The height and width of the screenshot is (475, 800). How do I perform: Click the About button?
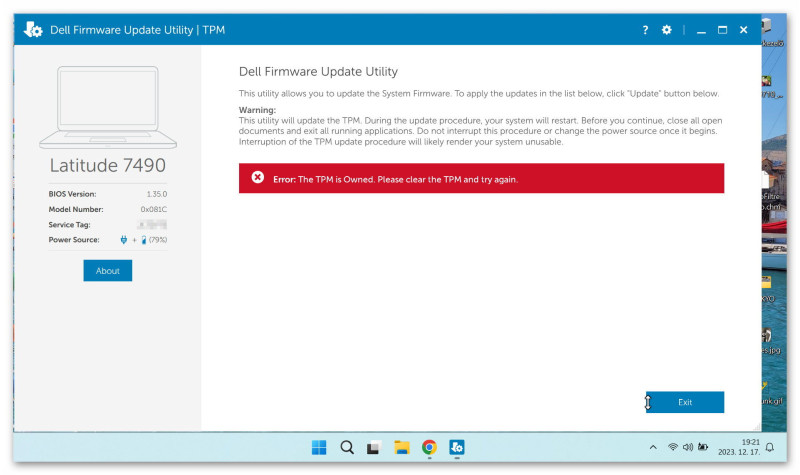pyautogui.click(x=108, y=270)
